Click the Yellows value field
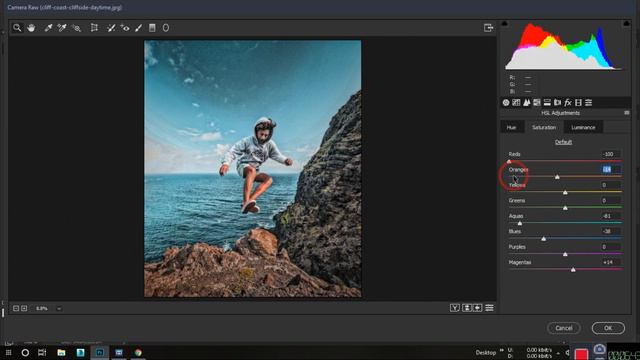 [611, 185]
